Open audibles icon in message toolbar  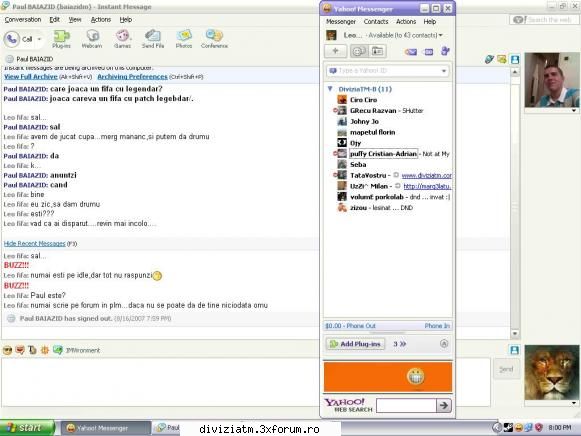pyautogui.click(x=20, y=350)
